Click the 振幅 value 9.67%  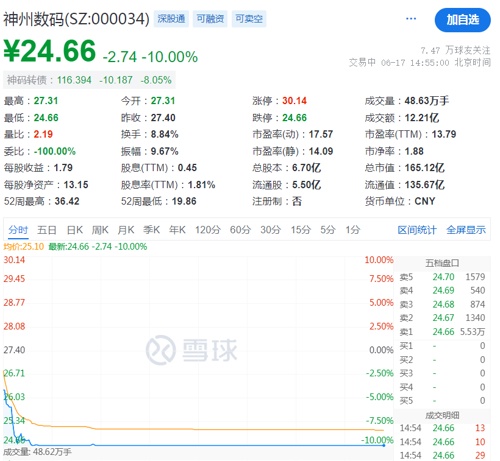pos(165,151)
